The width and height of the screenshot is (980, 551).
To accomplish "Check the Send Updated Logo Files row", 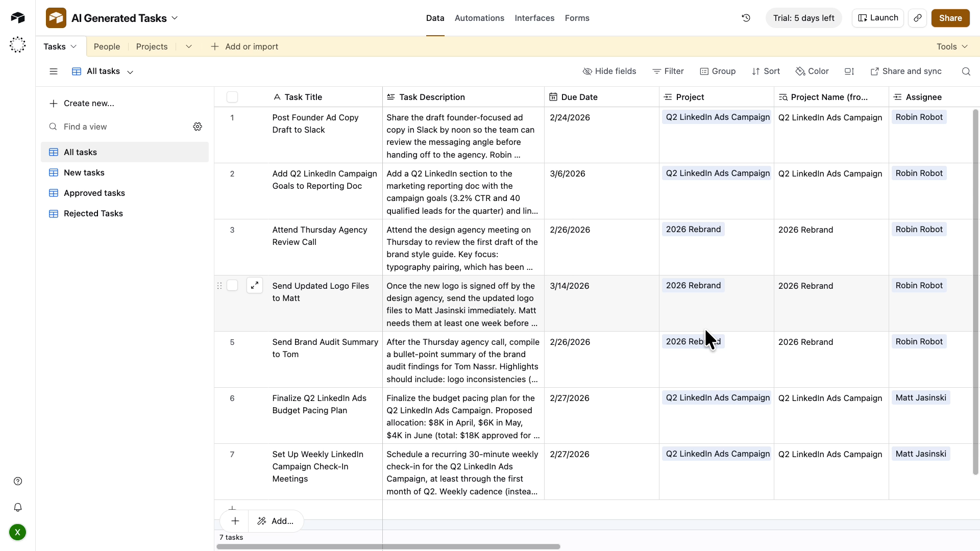I will tap(233, 286).
